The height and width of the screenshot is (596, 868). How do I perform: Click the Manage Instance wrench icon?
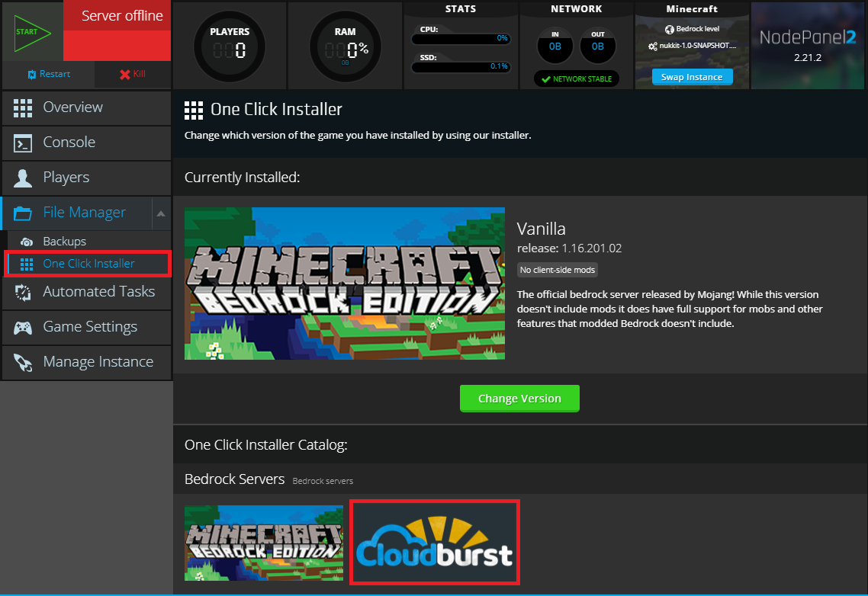tap(23, 362)
